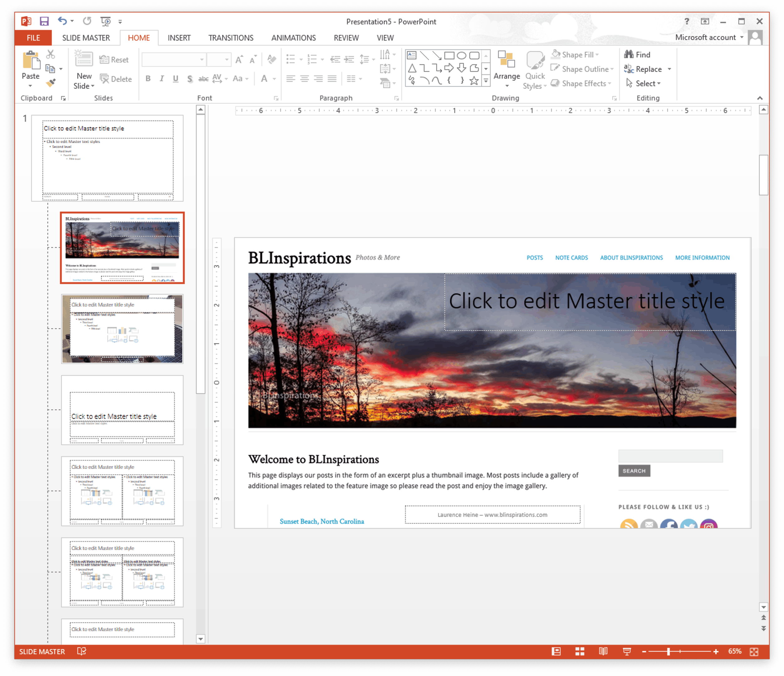The height and width of the screenshot is (676, 784).
Task: Open the Microsoft account menu
Action: pos(709,37)
